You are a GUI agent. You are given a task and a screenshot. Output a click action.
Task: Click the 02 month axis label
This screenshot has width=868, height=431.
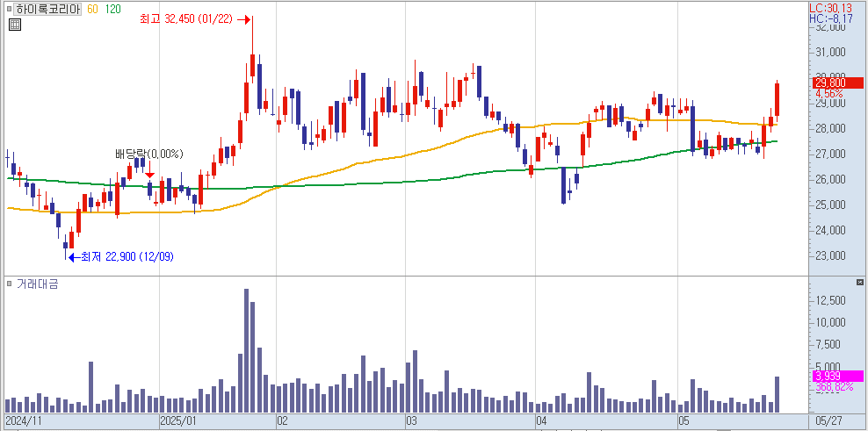282,421
